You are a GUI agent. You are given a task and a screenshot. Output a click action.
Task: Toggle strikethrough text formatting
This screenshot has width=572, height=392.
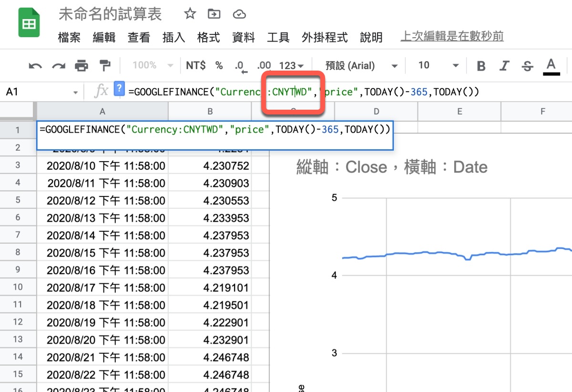tap(527, 66)
